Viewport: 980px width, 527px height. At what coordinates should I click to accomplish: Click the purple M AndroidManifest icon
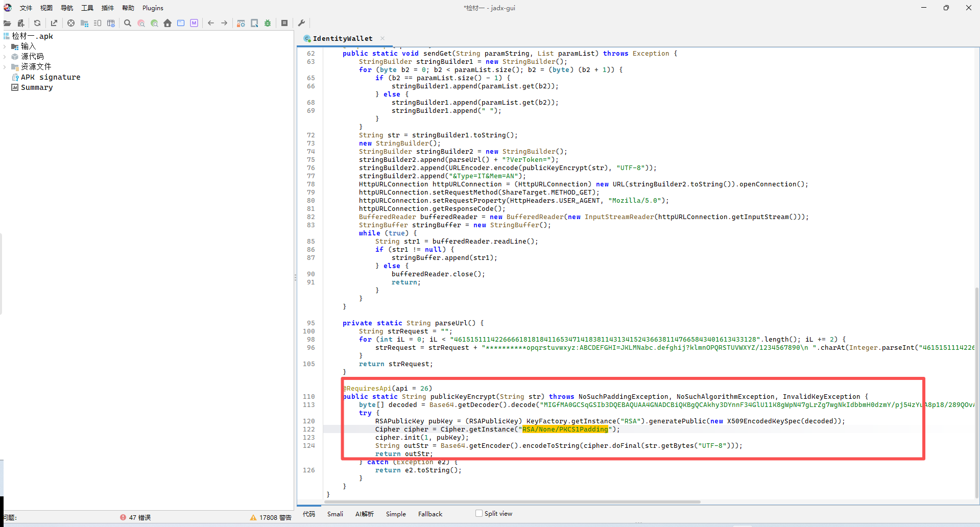click(194, 23)
